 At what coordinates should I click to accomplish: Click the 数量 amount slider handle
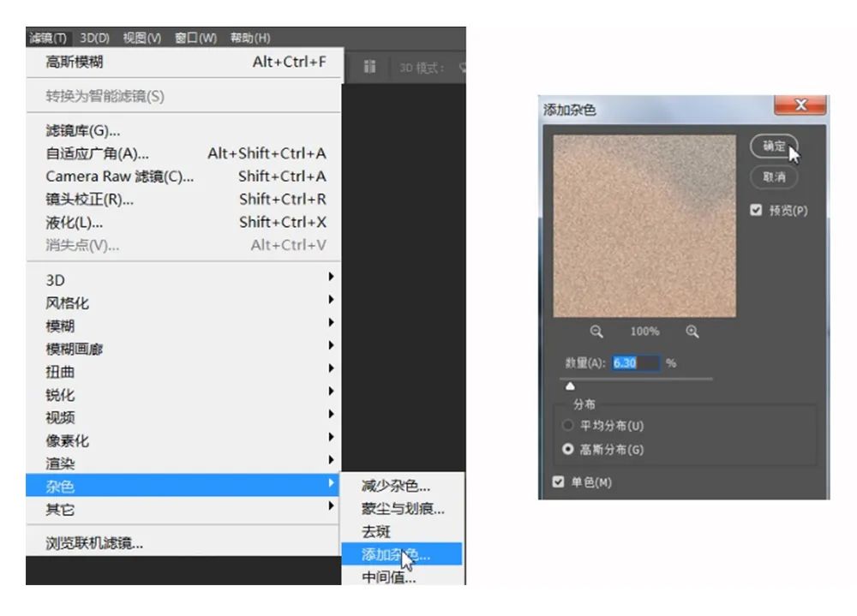pos(571,386)
